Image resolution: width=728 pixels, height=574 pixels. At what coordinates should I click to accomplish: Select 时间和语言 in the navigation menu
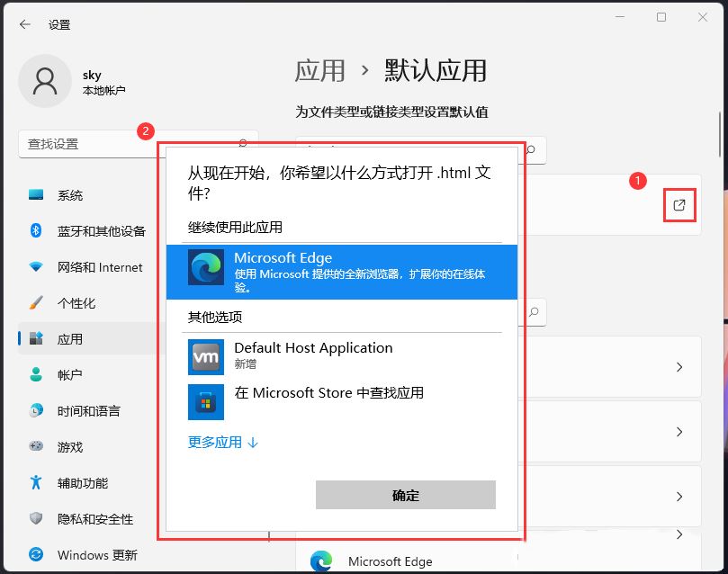[x=33, y=411]
